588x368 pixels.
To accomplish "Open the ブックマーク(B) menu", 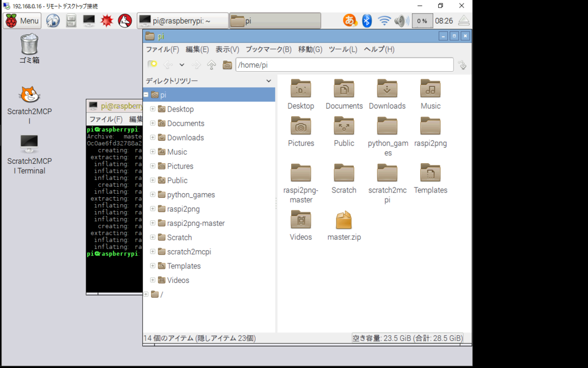I will tap(269, 49).
